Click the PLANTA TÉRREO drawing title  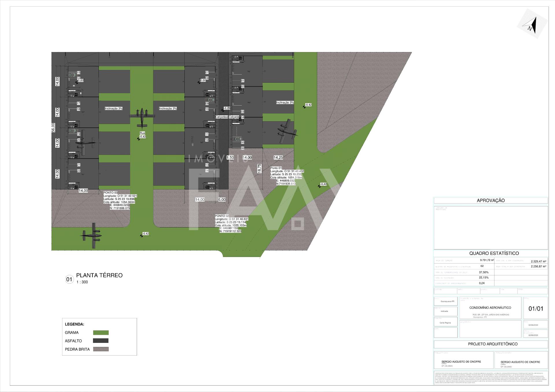click(99, 275)
